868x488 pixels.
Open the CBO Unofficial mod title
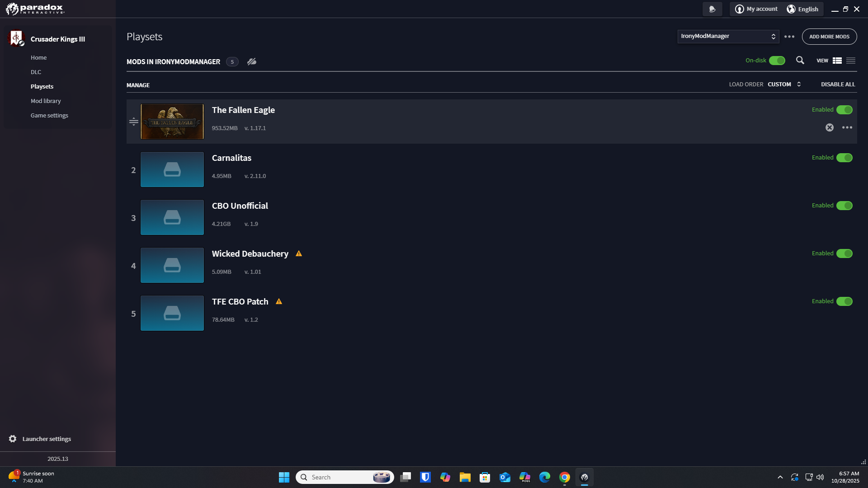point(240,206)
